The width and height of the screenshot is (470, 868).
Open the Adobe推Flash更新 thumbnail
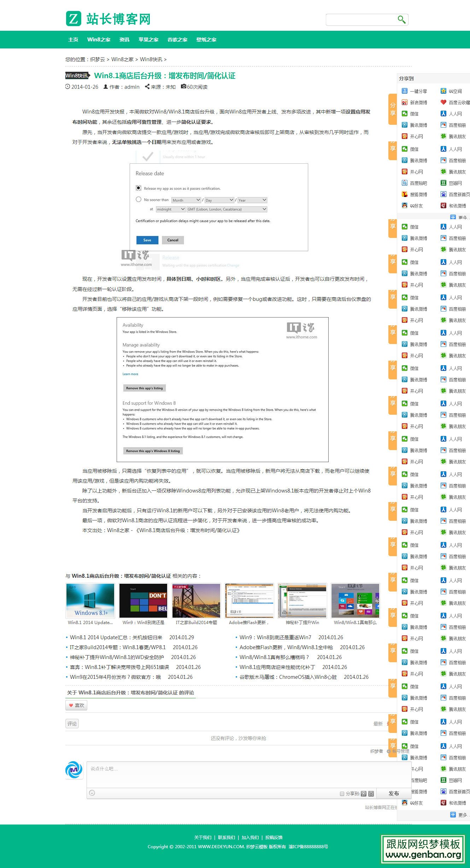pos(249,600)
